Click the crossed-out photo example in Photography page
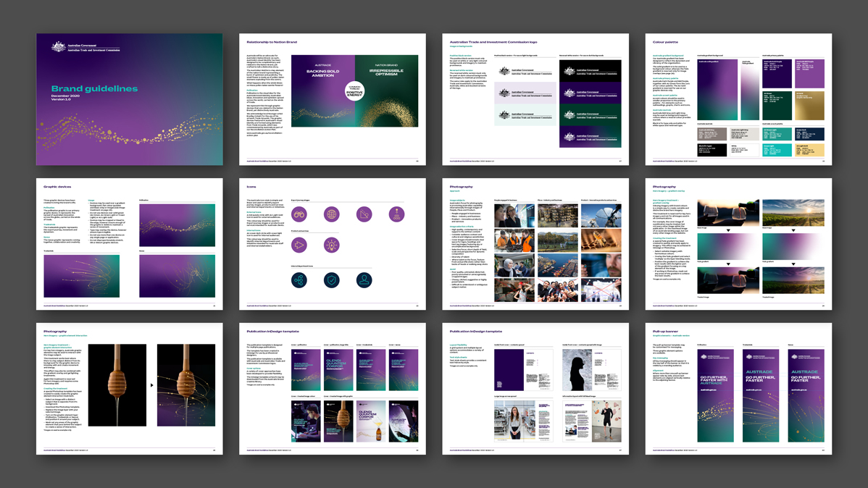Image resolution: width=868 pixels, height=488 pixels. pyautogui.click(x=601, y=290)
